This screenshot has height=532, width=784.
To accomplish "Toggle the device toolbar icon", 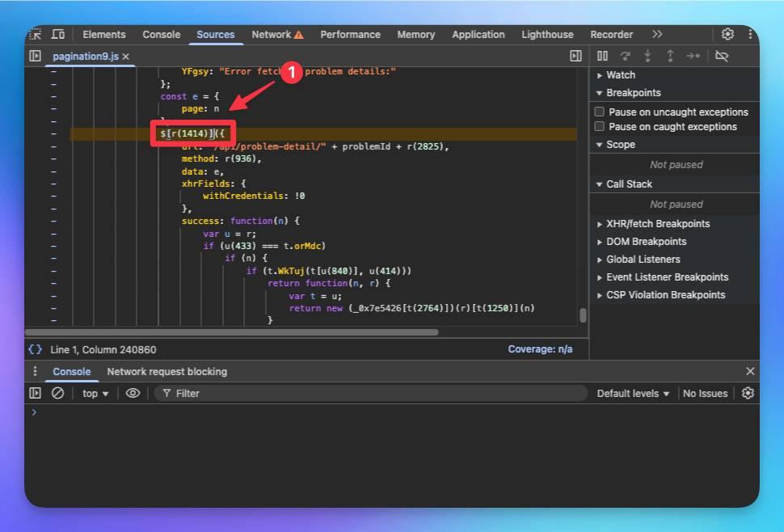I will 58,35.
